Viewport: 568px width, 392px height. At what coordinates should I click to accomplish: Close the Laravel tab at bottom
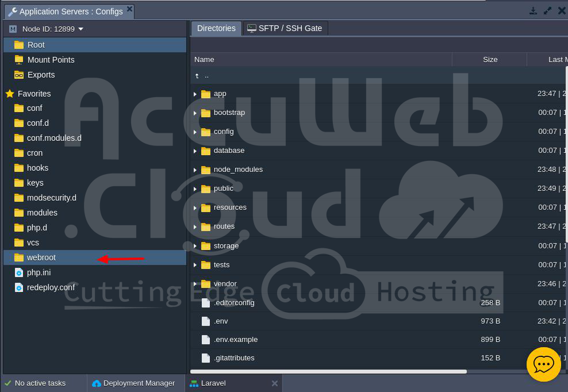click(x=275, y=383)
